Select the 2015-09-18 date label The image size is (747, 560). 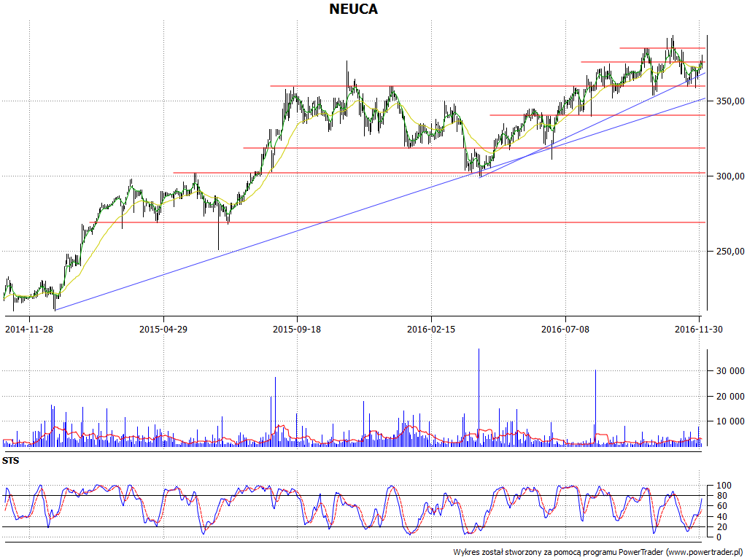coord(297,330)
